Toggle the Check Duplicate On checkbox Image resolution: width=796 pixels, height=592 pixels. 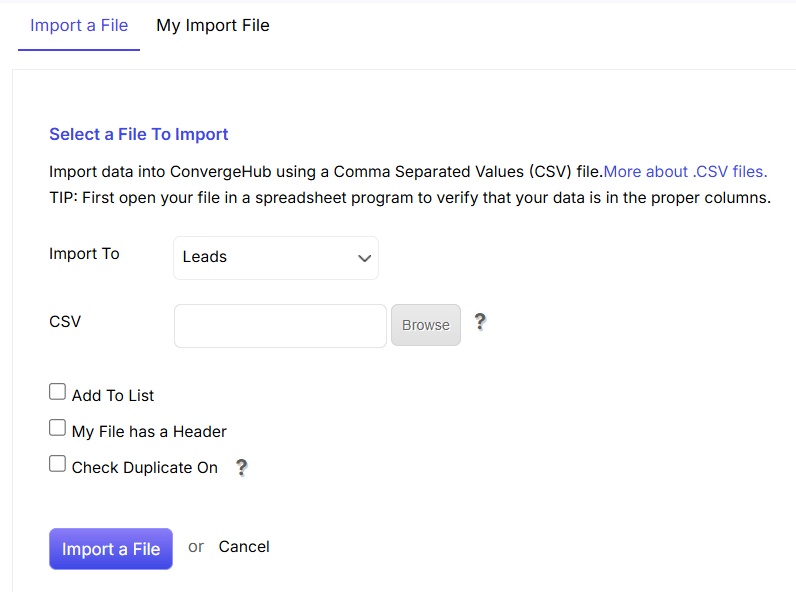coord(57,464)
